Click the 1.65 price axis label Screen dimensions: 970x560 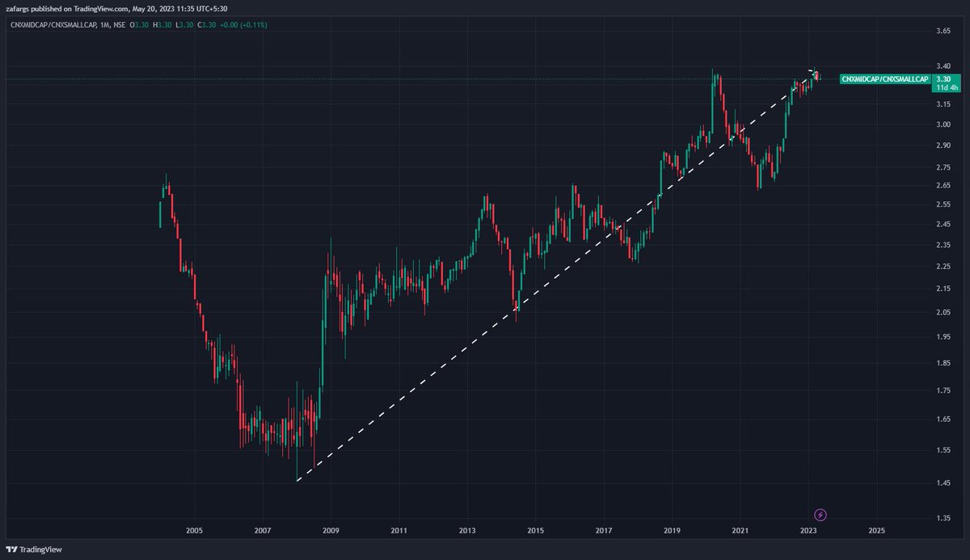coord(943,419)
